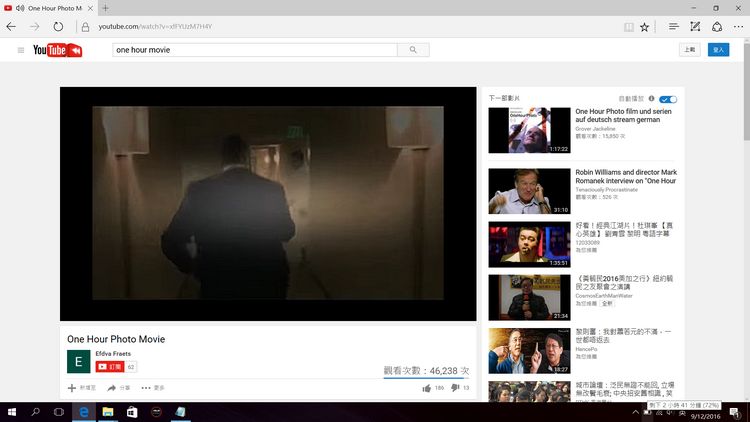This screenshot has width=750, height=422.
Task: Click the thumbs down dislike icon
Action: point(455,388)
